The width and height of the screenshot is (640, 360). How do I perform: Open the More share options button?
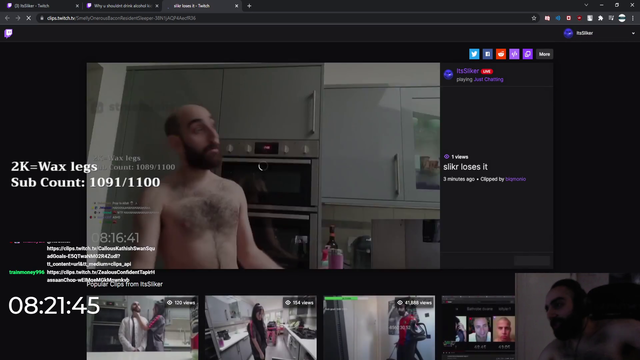pos(544,54)
